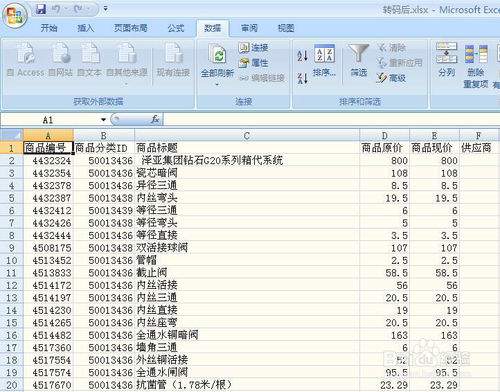Sort descending with the Z-A icon
The width and height of the screenshot is (500, 392).
(x=302, y=78)
